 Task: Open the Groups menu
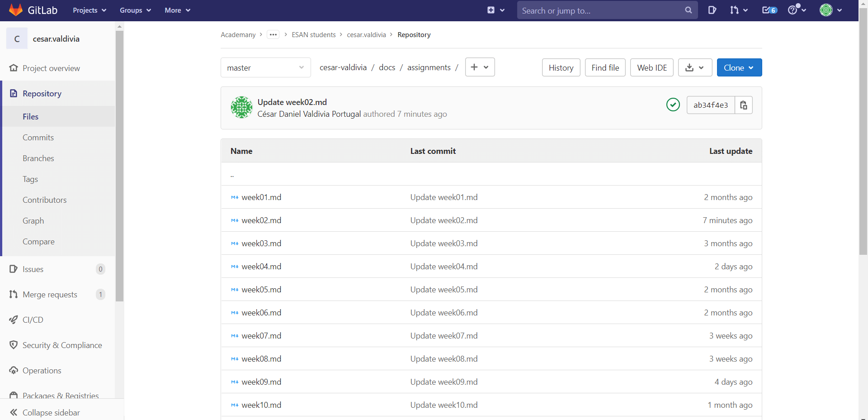pos(135,10)
